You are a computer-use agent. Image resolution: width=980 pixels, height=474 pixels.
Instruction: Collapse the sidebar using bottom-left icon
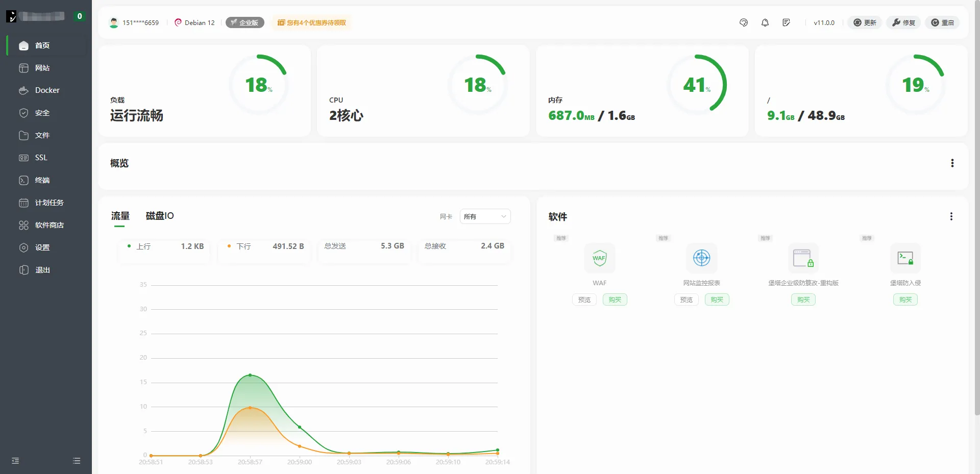pos(15,461)
